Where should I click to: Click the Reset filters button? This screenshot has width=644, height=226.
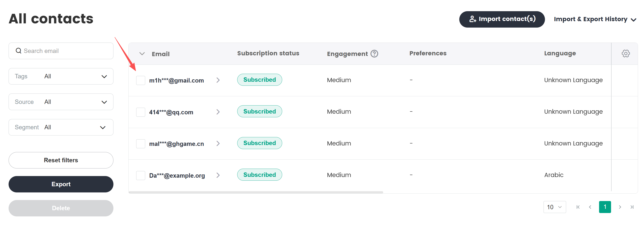point(61,160)
